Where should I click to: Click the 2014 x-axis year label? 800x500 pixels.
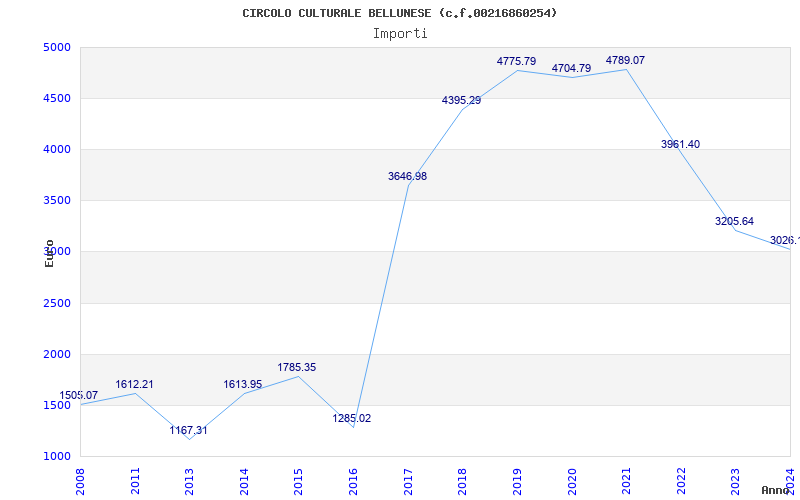(x=244, y=481)
